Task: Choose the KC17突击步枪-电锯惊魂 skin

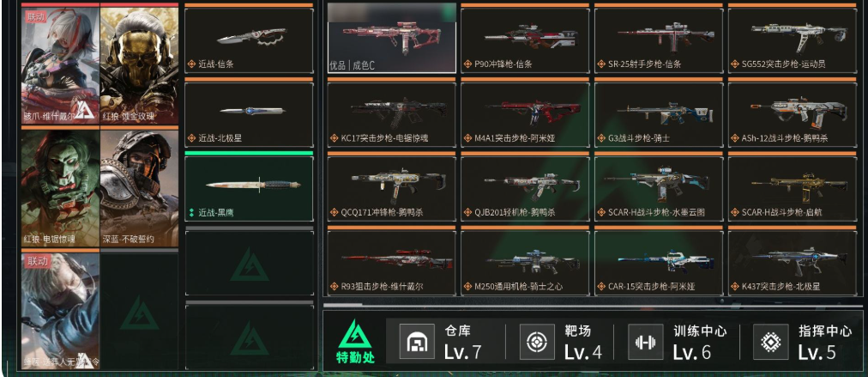Action: point(391,115)
